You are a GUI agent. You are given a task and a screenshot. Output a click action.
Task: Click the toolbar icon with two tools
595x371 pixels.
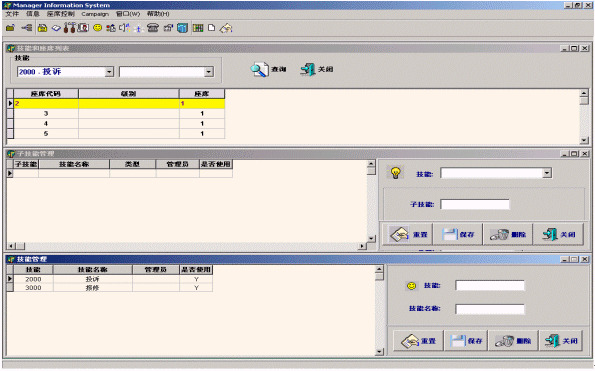[x=69, y=28]
